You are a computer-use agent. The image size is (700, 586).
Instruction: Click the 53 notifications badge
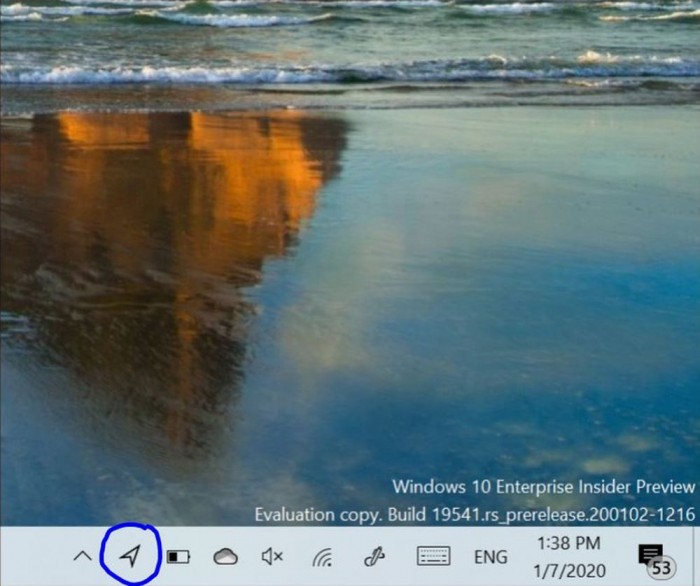pyautogui.click(x=661, y=568)
